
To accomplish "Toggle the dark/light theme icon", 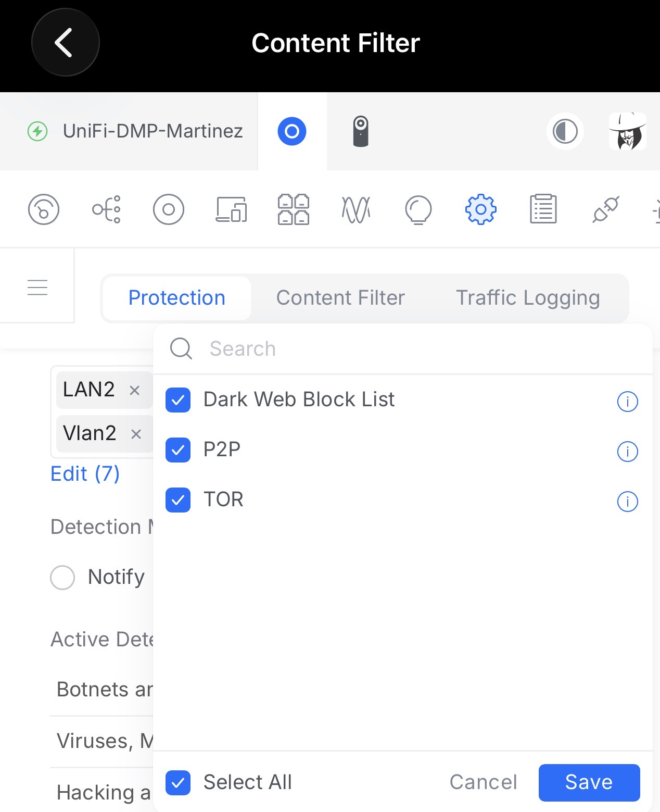I will pos(565,131).
